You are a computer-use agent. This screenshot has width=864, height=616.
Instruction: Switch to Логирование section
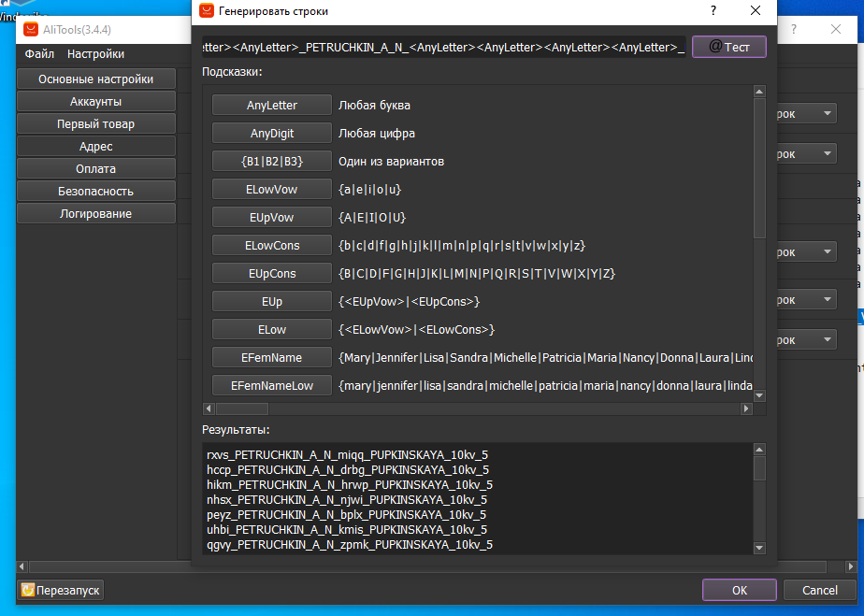(96, 213)
